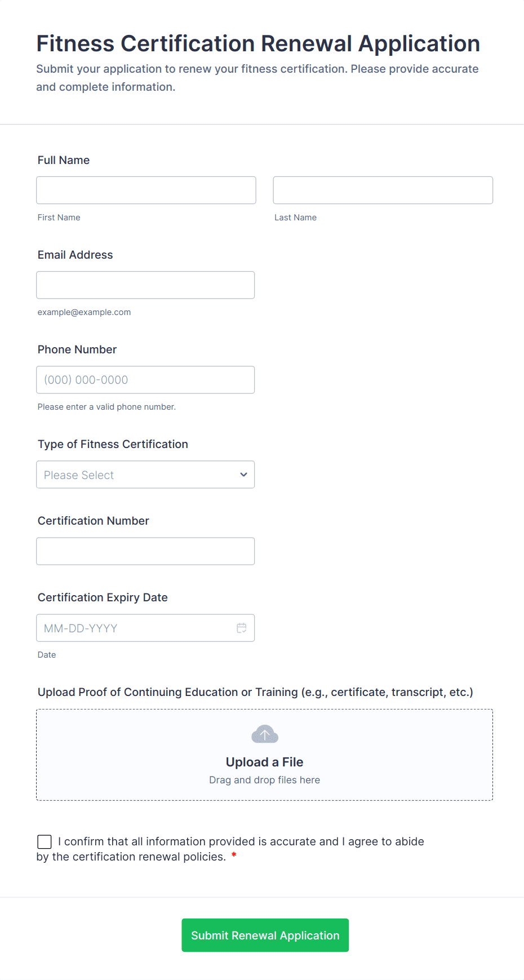Screen dimensions: 524x980
Task: Click the "Drag and drop files here" text
Action: pos(265,780)
